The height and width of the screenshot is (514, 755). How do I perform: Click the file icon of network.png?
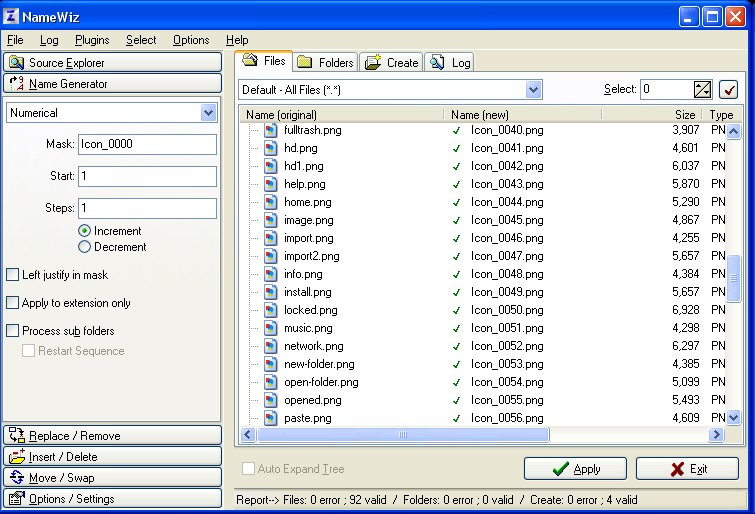coord(271,346)
